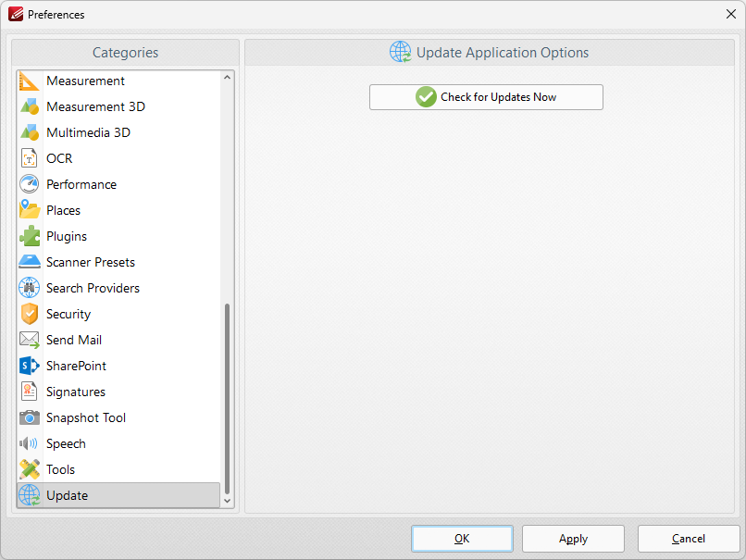Select the Update category
Screen dimensions: 746x560
[x=118, y=495]
